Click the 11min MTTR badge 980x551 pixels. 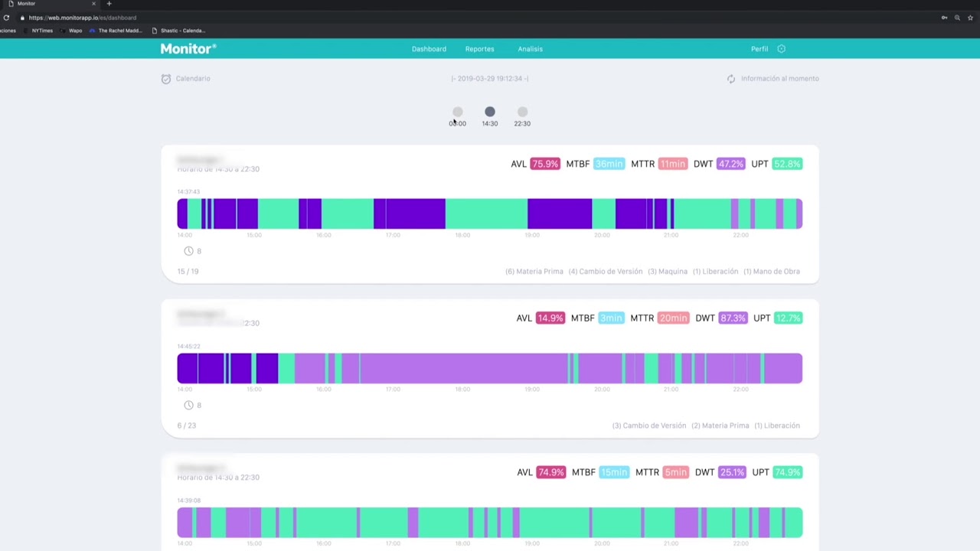point(673,164)
